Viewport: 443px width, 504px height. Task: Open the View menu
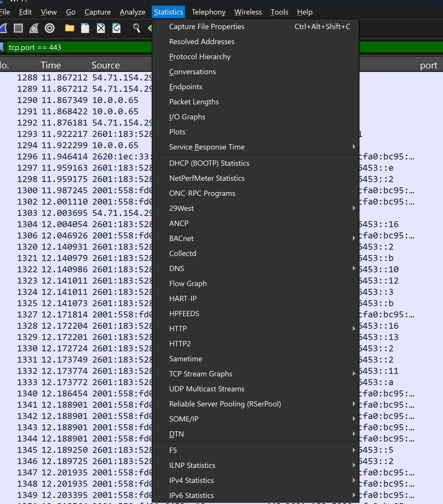(x=49, y=12)
